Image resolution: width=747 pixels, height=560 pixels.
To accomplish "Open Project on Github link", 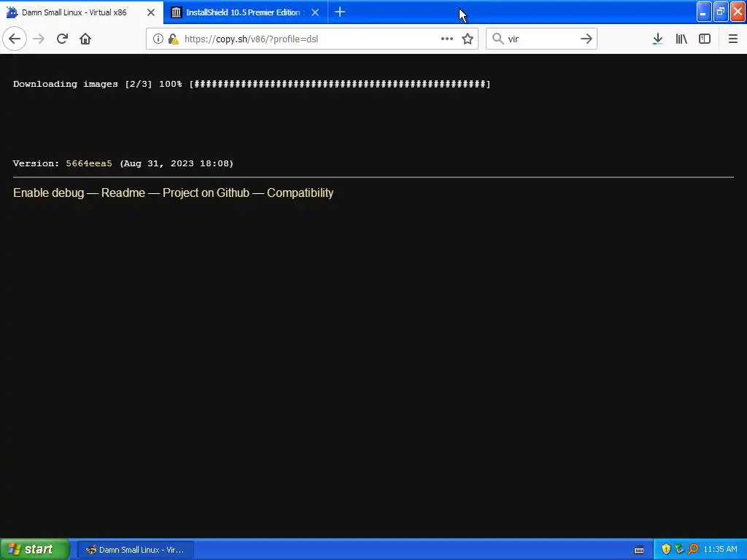I will [x=206, y=192].
